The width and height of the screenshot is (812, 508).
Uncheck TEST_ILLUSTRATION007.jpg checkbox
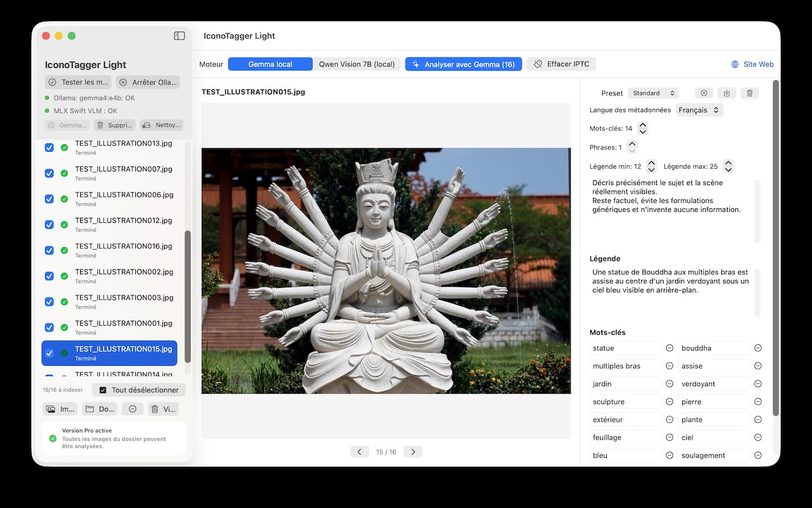click(49, 173)
